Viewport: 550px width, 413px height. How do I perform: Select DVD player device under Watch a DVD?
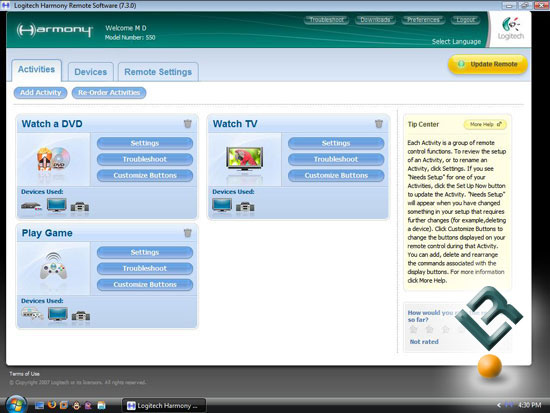[x=31, y=206]
